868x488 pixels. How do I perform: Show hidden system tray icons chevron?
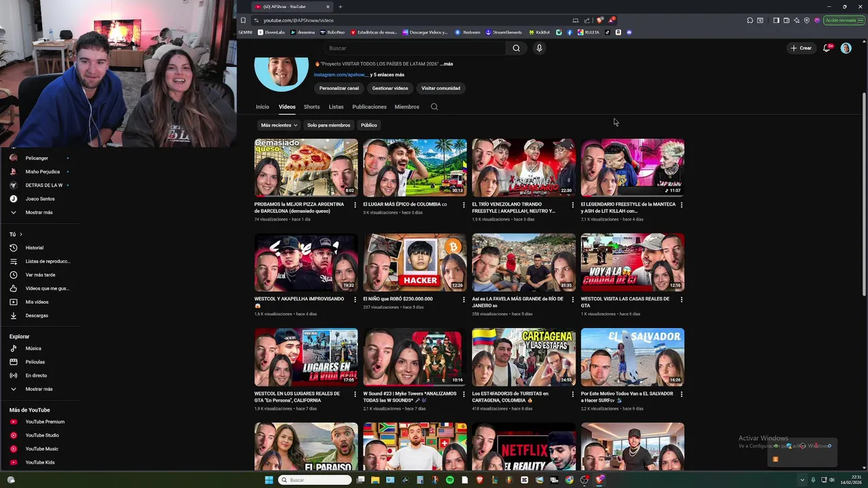802,480
